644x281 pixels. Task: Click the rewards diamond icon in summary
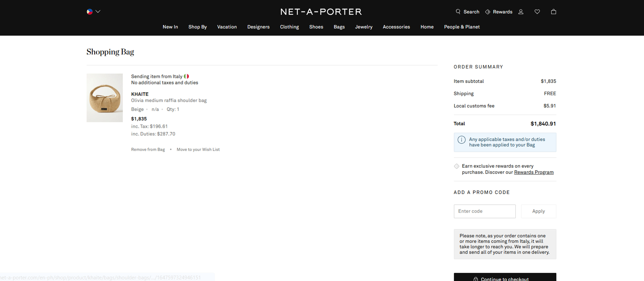pyautogui.click(x=457, y=166)
